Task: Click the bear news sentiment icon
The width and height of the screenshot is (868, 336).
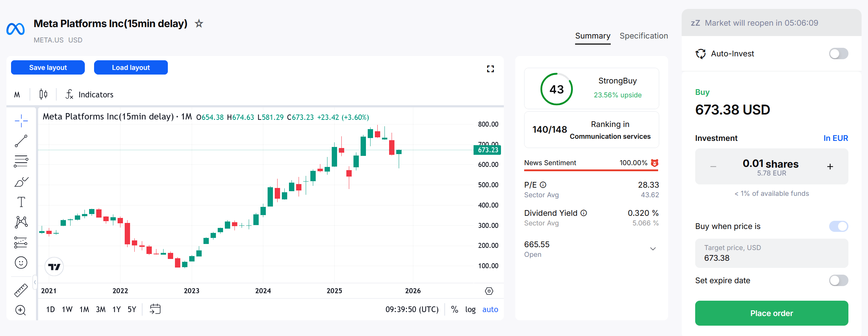Action: click(x=655, y=163)
